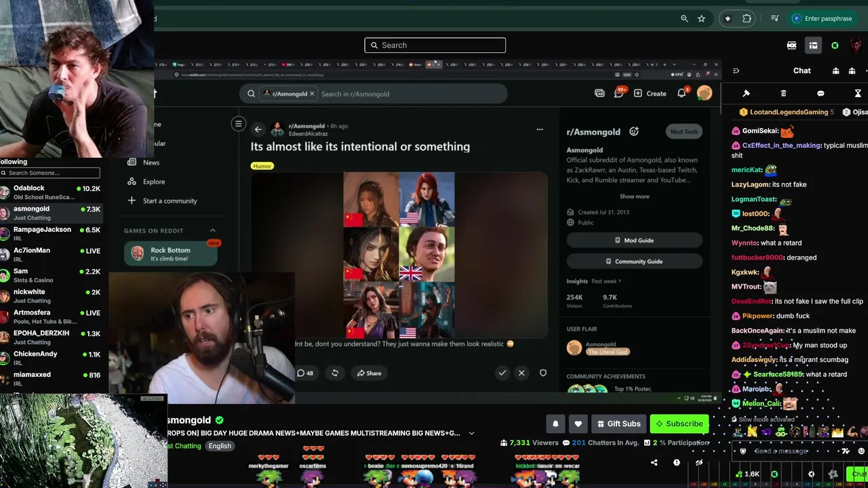This screenshot has width=868, height=488.
Task: Approve the post with checkmark icon
Action: (x=502, y=373)
